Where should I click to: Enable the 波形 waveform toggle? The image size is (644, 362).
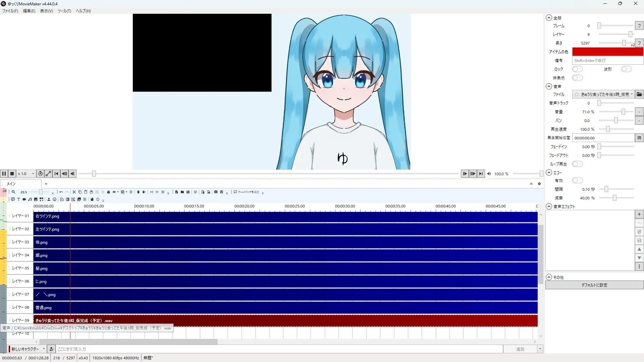pos(626,69)
